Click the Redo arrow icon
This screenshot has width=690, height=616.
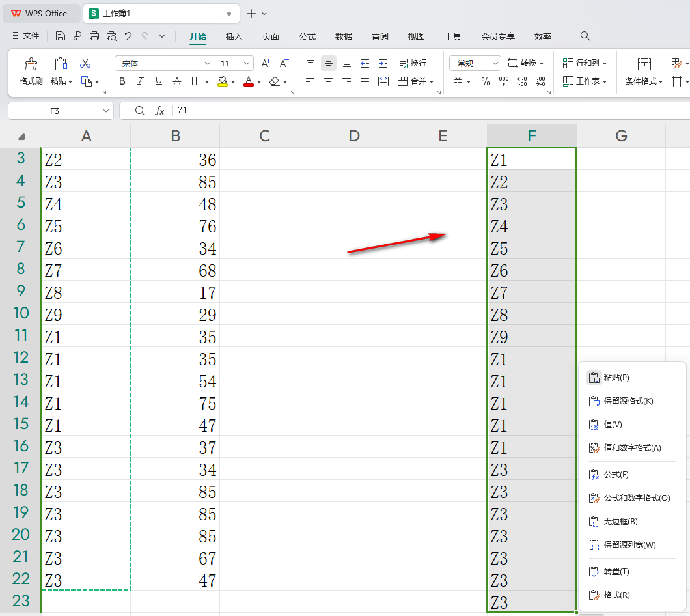tap(145, 36)
